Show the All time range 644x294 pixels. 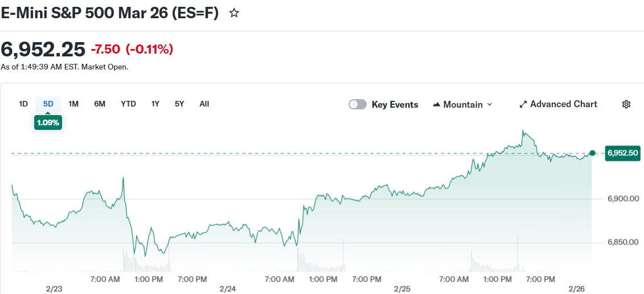coord(204,104)
